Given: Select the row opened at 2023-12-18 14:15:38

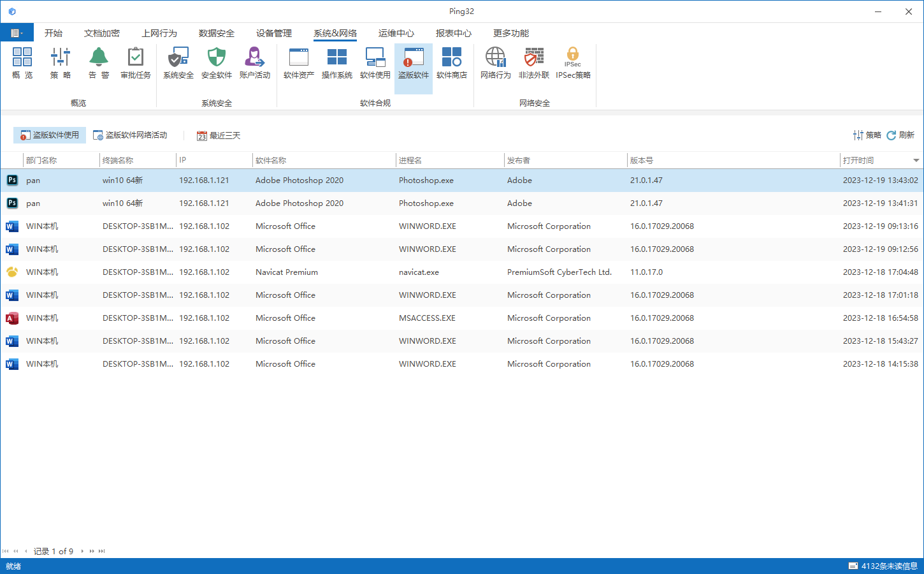Looking at the screenshot, I should (x=462, y=364).
